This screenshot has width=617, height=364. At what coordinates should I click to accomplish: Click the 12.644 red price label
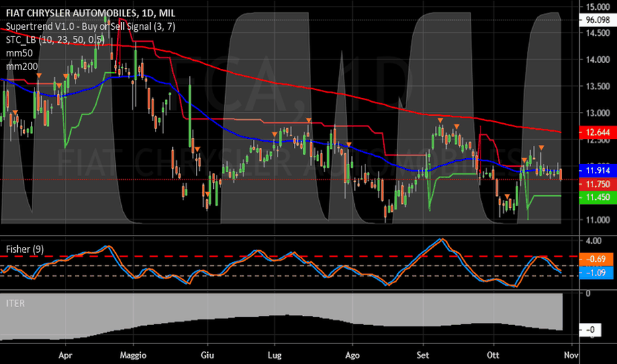[598, 132]
